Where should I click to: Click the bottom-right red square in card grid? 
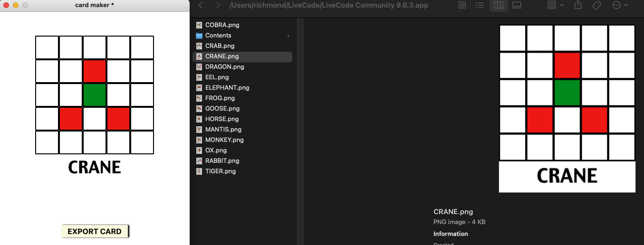click(x=118, y=119)
